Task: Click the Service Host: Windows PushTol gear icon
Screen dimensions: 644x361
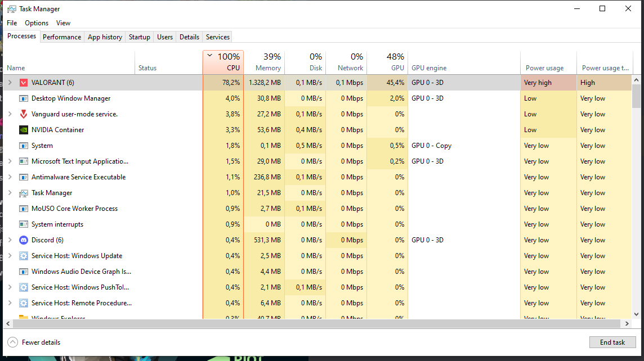Action: (x=24, y=287)
